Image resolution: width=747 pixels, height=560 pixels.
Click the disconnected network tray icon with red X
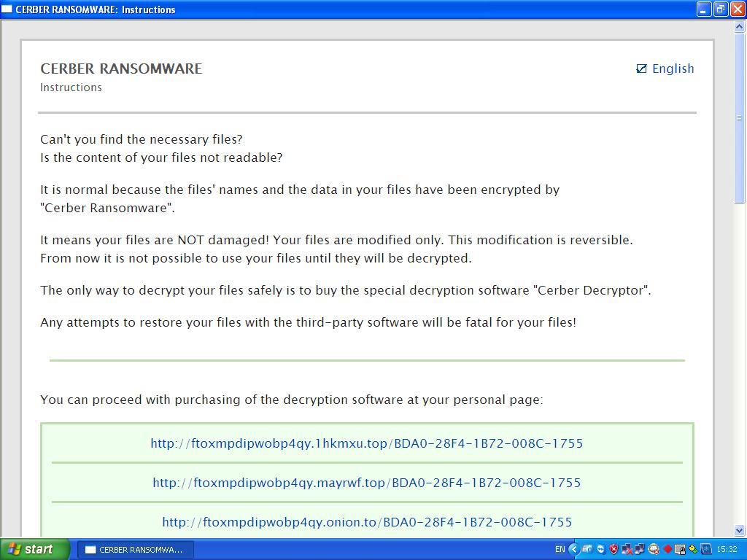click(x=627, y=550)
